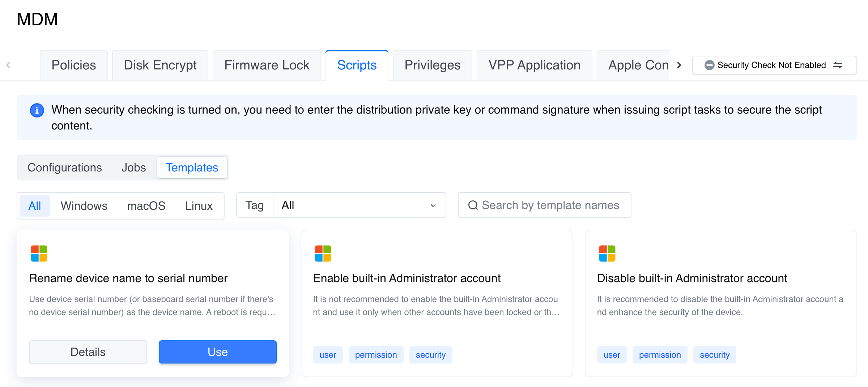Screen dimensions: 868x387
Task: Open the Jobs sub-tab
Action: point(133,167)
